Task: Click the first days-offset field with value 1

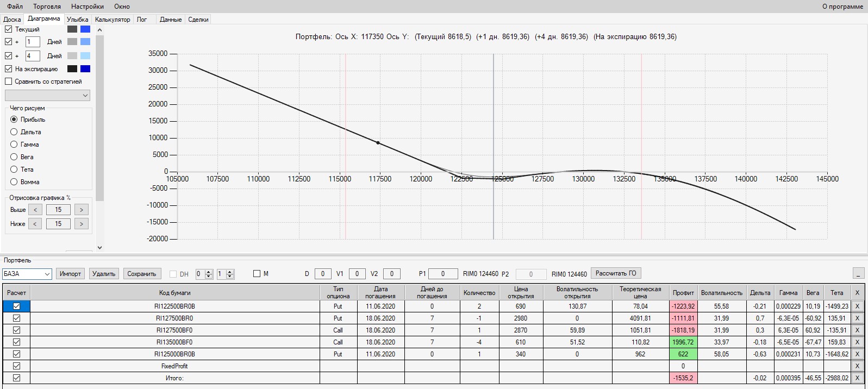Action: tap(33, 42)
